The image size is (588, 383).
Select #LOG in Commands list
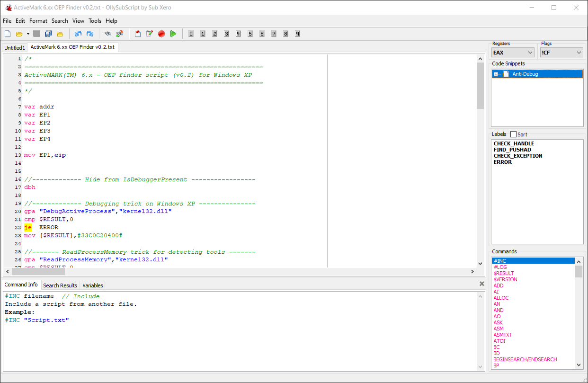click(500, 267)
